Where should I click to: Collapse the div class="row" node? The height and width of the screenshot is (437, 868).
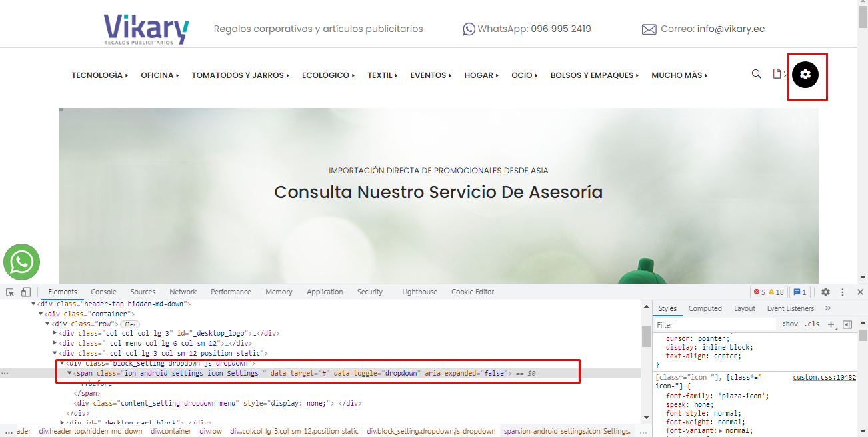pyautogui.click(x=48, y=324)
